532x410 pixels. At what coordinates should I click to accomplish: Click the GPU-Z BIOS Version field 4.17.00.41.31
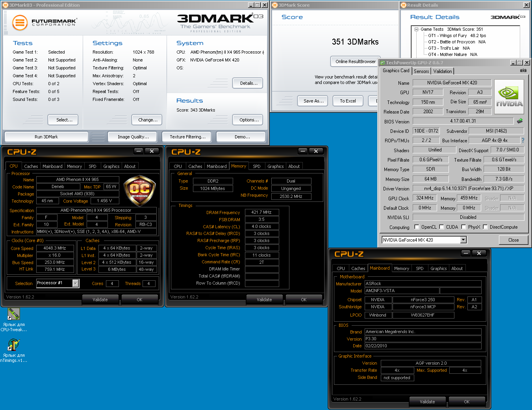tap(463, 121)
